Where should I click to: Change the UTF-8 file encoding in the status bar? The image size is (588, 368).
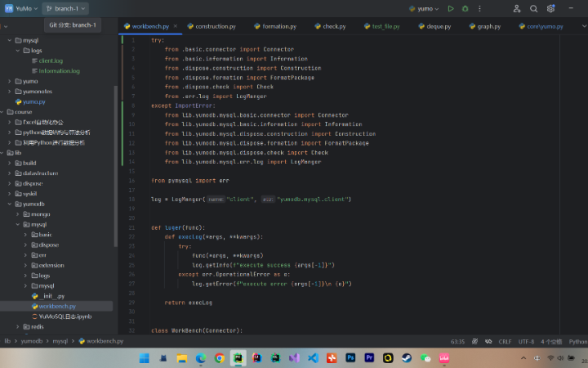click(x=526, y=341)
